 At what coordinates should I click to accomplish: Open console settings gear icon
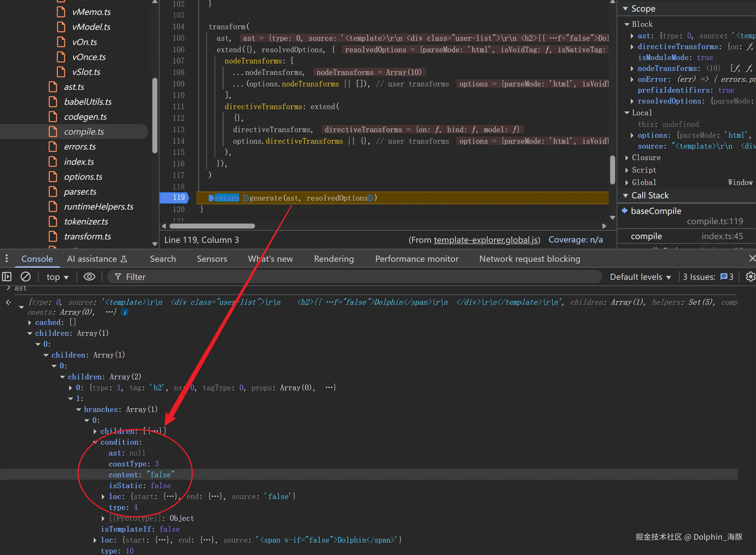click(x=750, y=277)
